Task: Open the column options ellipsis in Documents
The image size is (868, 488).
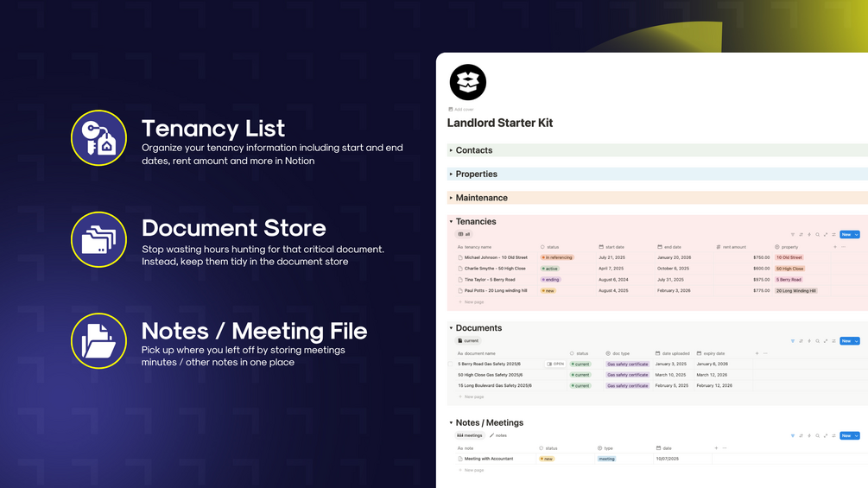Action: click(x=765, y=353)
